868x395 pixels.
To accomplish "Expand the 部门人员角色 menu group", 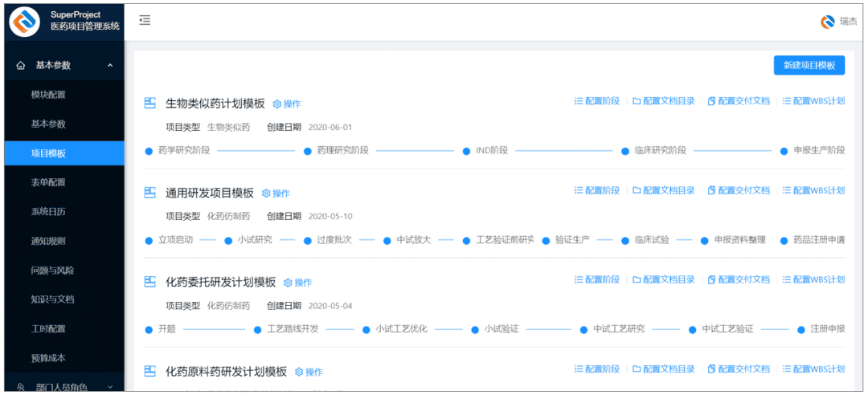I will pos(64,387).
